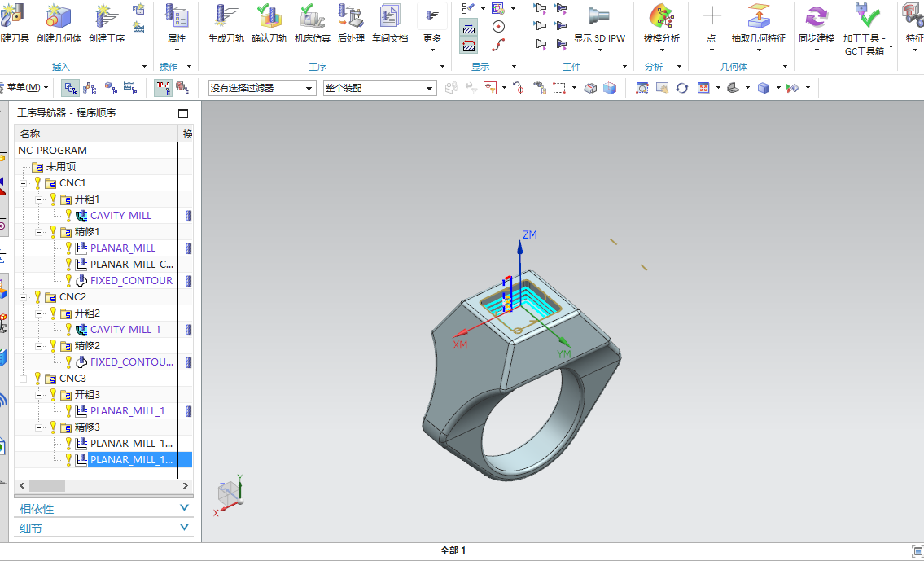924x561 pixels.
Task: Open the 插入 group options arrow
Action: pyautogui.click(x=144, y=67)
